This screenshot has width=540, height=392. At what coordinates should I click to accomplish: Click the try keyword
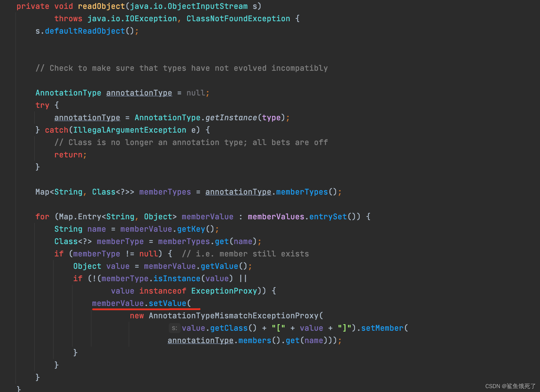pyautogui.click(x=42, y=105)
